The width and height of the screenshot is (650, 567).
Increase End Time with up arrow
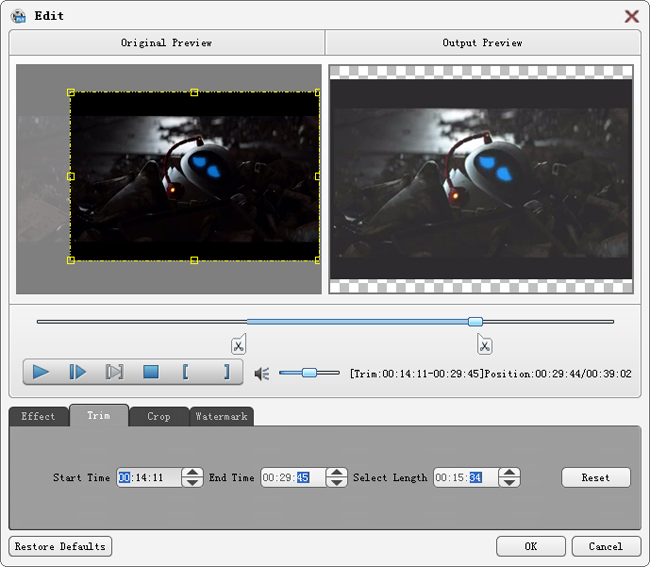click(x=337, y=472)
